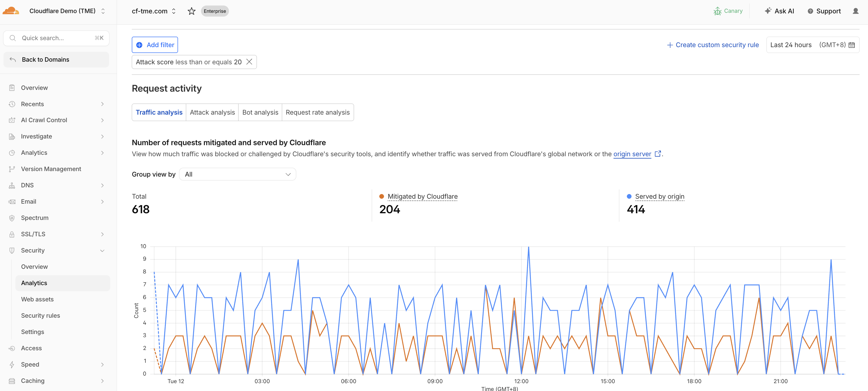Follow the origin server link

[x=632, y=154]
